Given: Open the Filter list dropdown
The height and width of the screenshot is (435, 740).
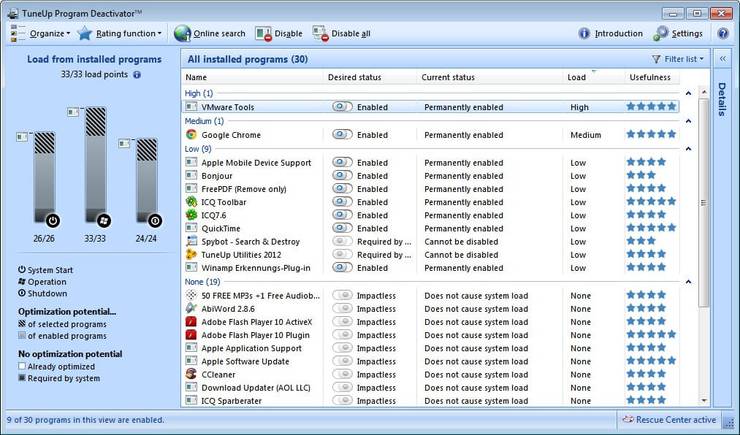Looking at the screenshot, I should click(678, 59).
